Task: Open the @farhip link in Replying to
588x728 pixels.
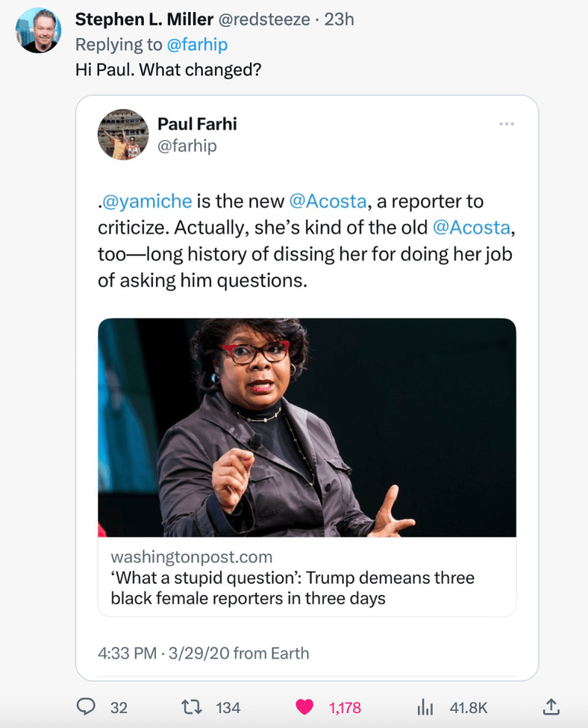Action: 196,45
